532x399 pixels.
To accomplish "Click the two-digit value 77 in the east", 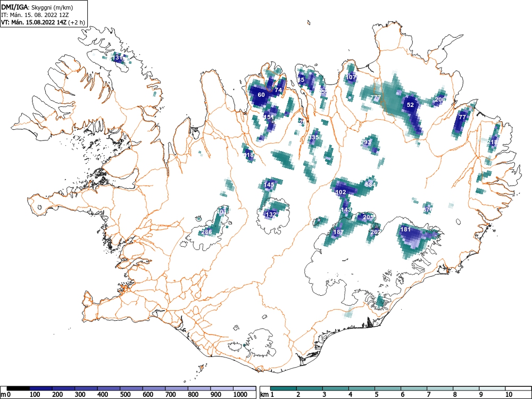I will click(x=462, y=117).
